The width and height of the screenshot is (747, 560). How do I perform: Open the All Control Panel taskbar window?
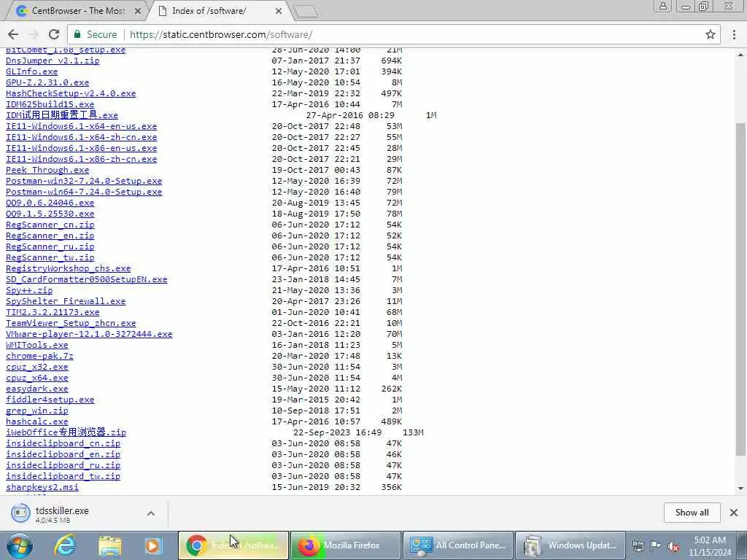(458, 545)
